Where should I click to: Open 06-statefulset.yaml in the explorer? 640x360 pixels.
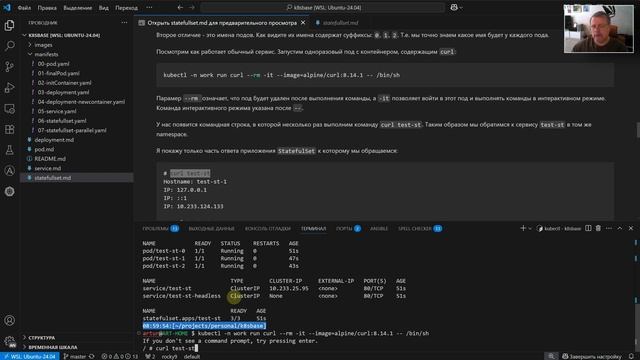(62, 121)
